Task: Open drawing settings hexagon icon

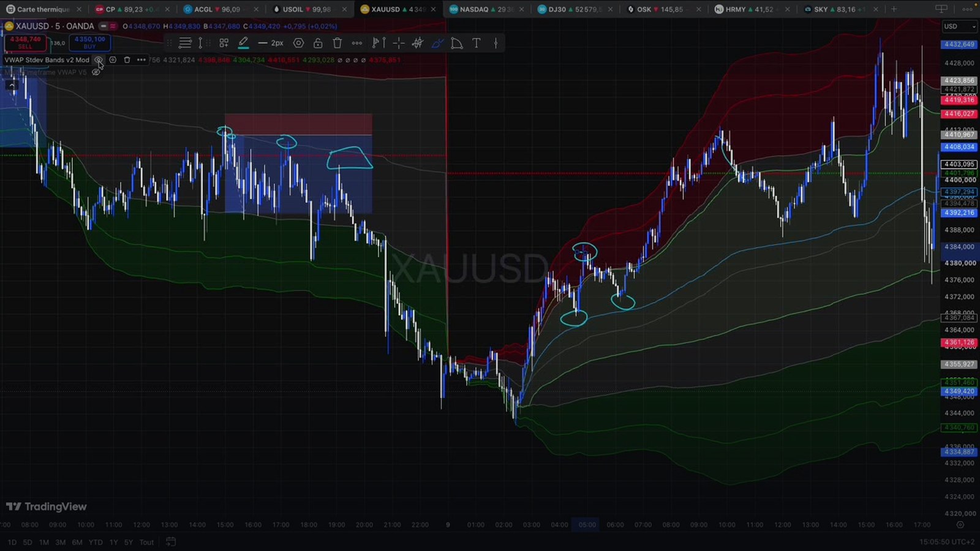Action: [x=298, y=43]
